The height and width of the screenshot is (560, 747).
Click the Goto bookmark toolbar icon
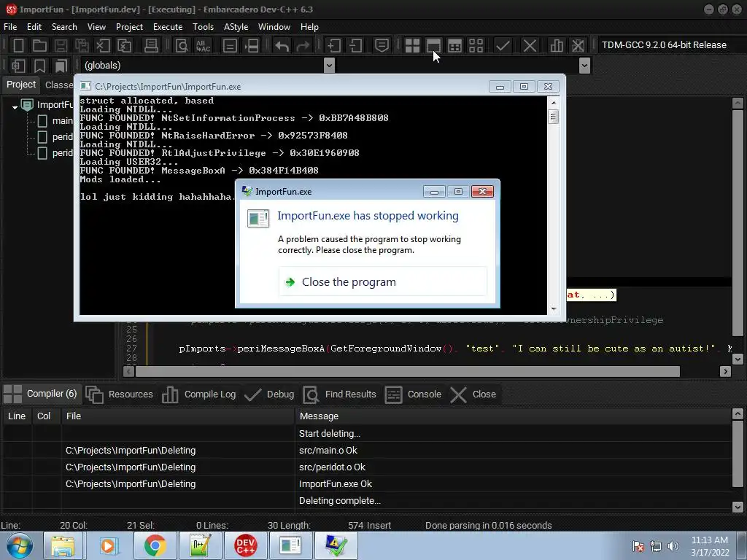point(61,65)
